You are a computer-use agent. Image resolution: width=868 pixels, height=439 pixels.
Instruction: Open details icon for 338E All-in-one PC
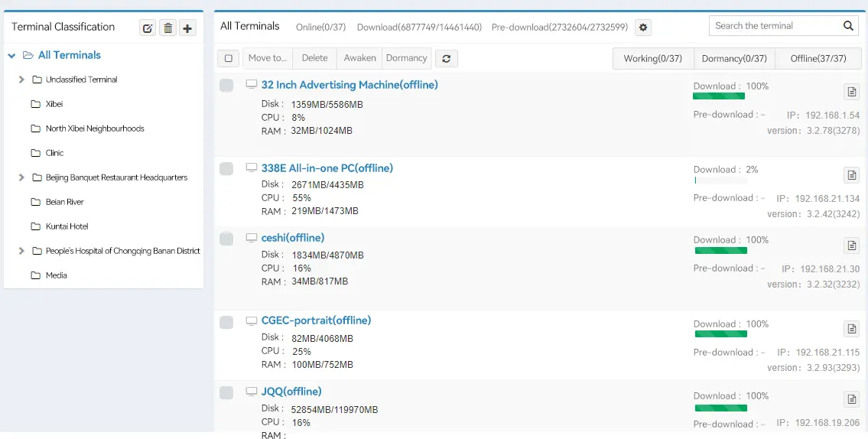pos(851,175)
